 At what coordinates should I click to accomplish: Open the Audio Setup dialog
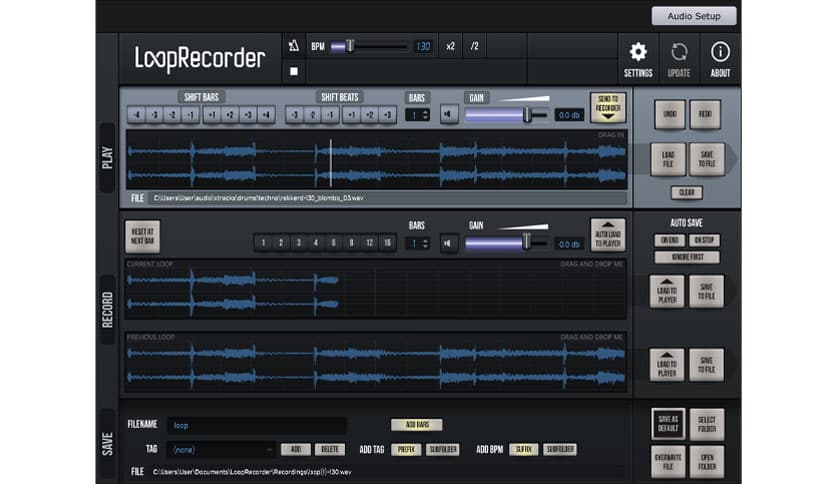tap(694, 16)
